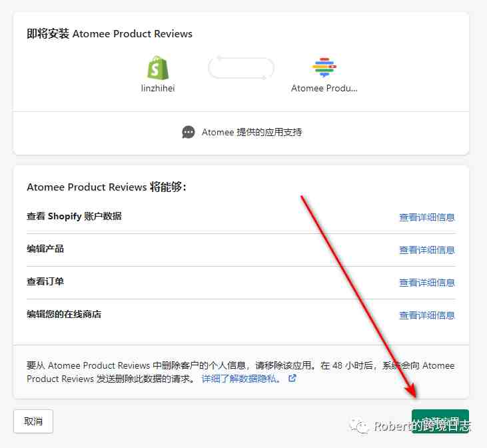Open 查看详细信息 for 编辑产品

[x=427, y=250]
